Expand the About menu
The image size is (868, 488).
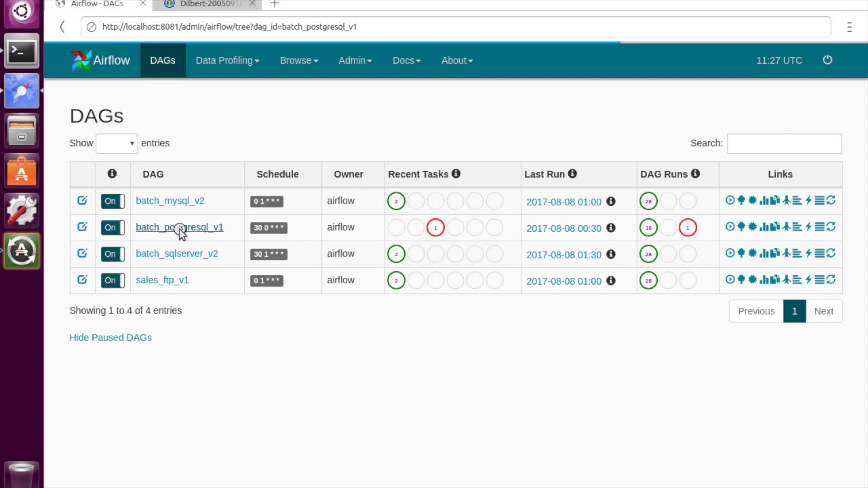(x=457, y=60)
